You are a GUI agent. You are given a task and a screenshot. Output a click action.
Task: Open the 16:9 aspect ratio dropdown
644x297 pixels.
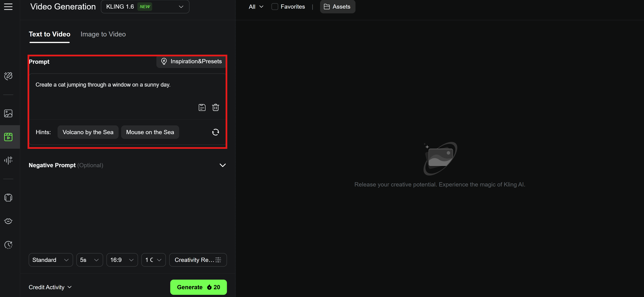[x=122, y=260]
